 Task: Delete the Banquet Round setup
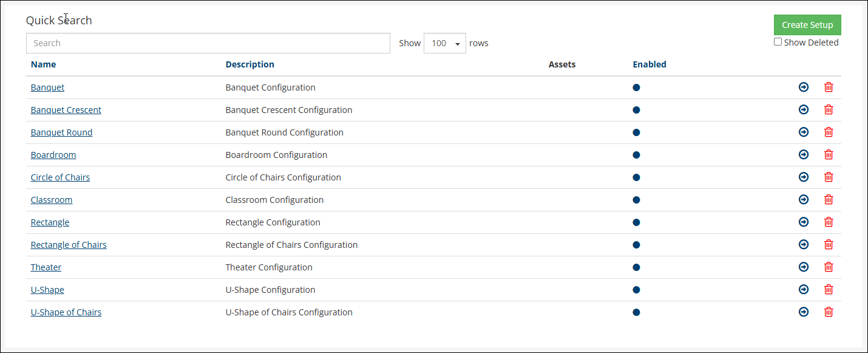pyautogui.click(x=829, y=132)
